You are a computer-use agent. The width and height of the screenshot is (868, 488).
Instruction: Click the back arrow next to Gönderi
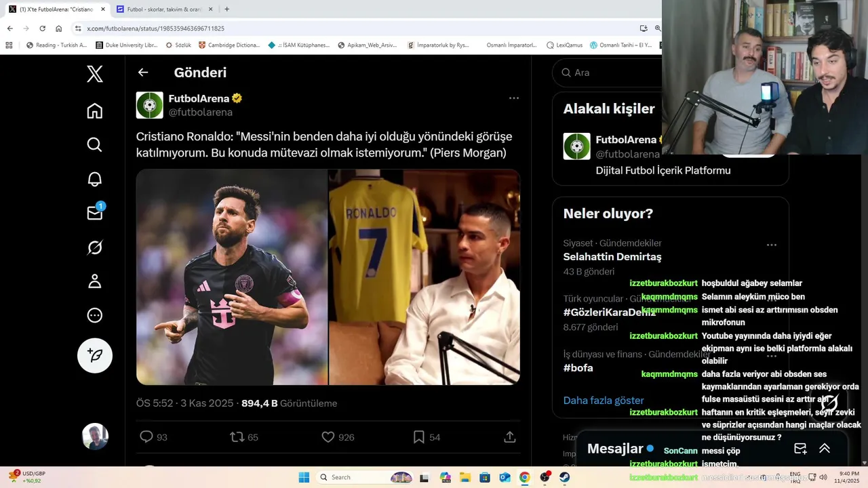[x=142, y=73]
